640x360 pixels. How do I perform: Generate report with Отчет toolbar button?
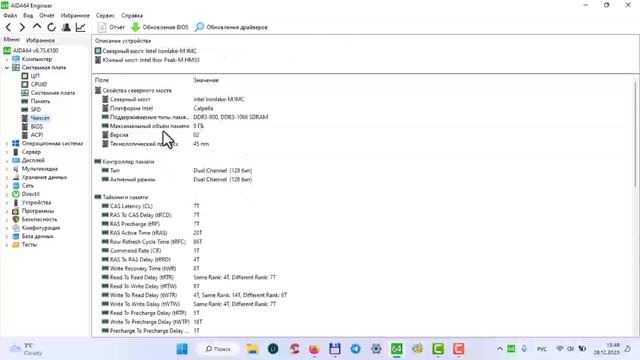click(111, 27)
